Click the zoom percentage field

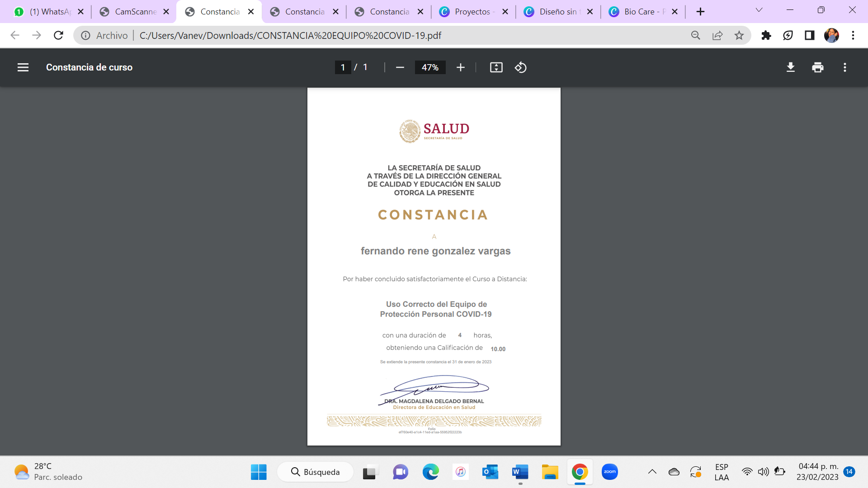(430, 67)
